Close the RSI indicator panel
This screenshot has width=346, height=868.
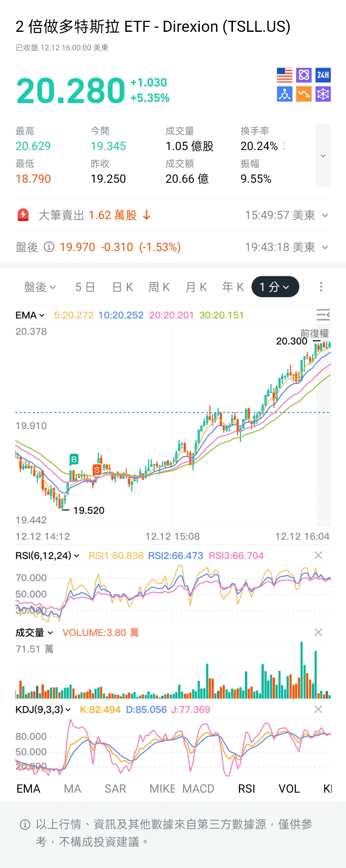(318, 555)
